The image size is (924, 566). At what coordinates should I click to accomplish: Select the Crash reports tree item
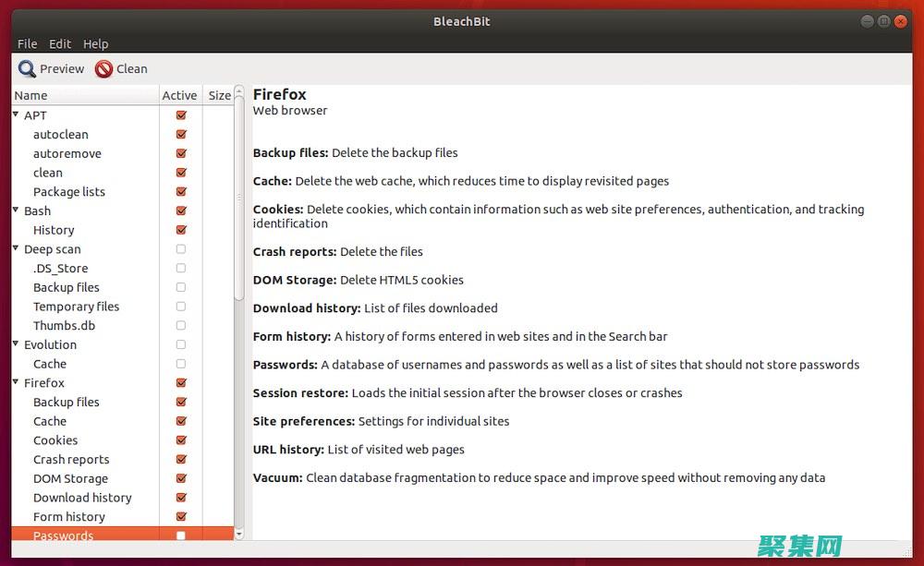[71, 460]
